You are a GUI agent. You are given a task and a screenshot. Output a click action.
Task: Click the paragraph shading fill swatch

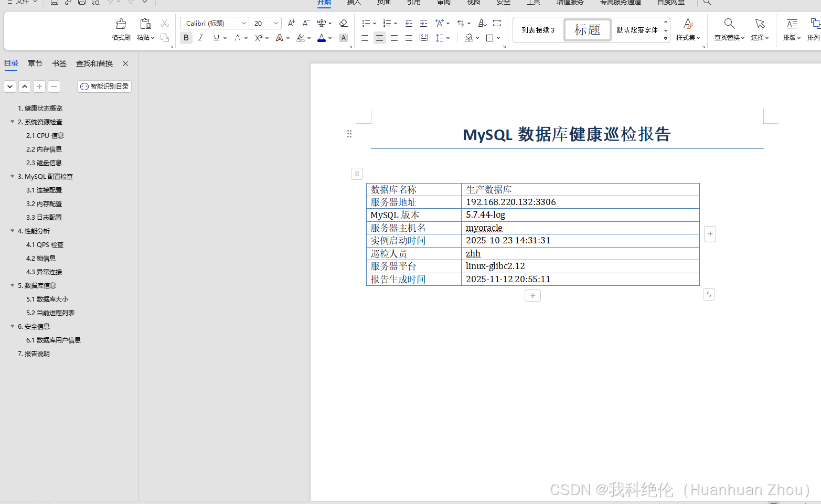tap(469, 38)
